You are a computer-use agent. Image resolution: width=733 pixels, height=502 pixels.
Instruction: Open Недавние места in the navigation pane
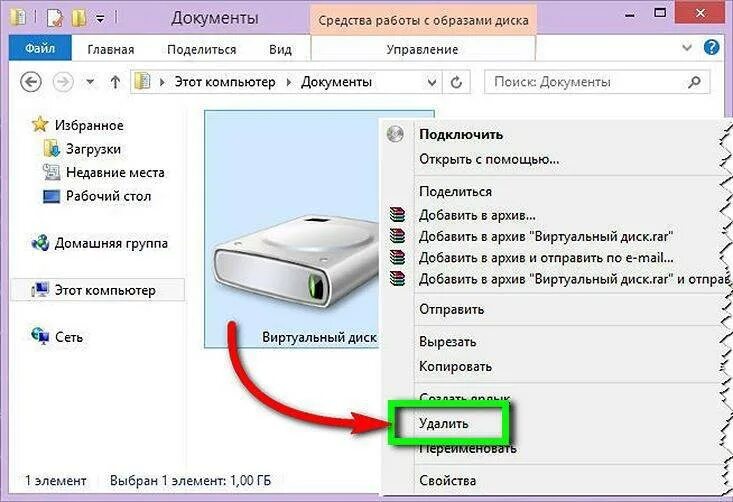[115, 172]
